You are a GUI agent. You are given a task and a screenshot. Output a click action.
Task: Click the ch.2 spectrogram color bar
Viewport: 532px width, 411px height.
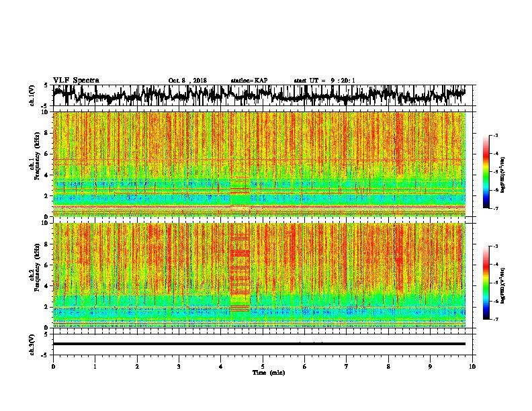click(x=486, y=283)
